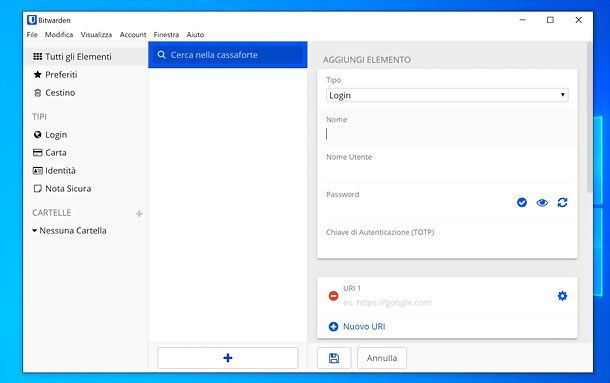Screen dimensions: 610x383
Task: Toggle password visibility eye icon
Action: [542, 202]
